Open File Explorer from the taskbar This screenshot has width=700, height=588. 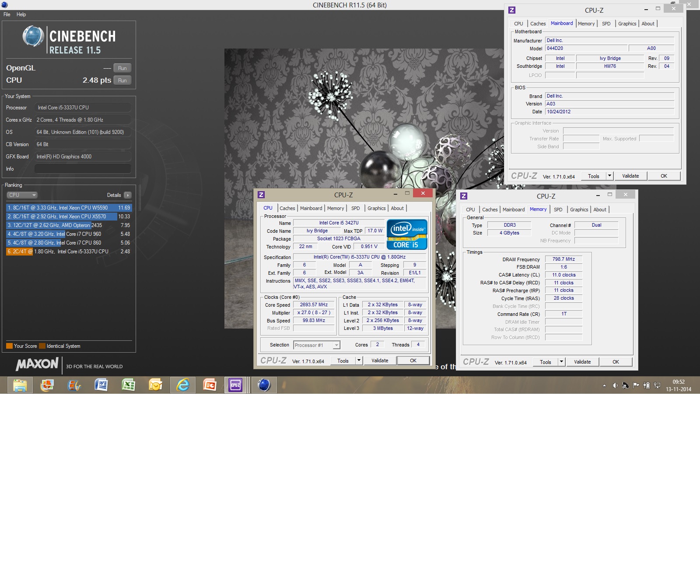(x=20, y=385)
